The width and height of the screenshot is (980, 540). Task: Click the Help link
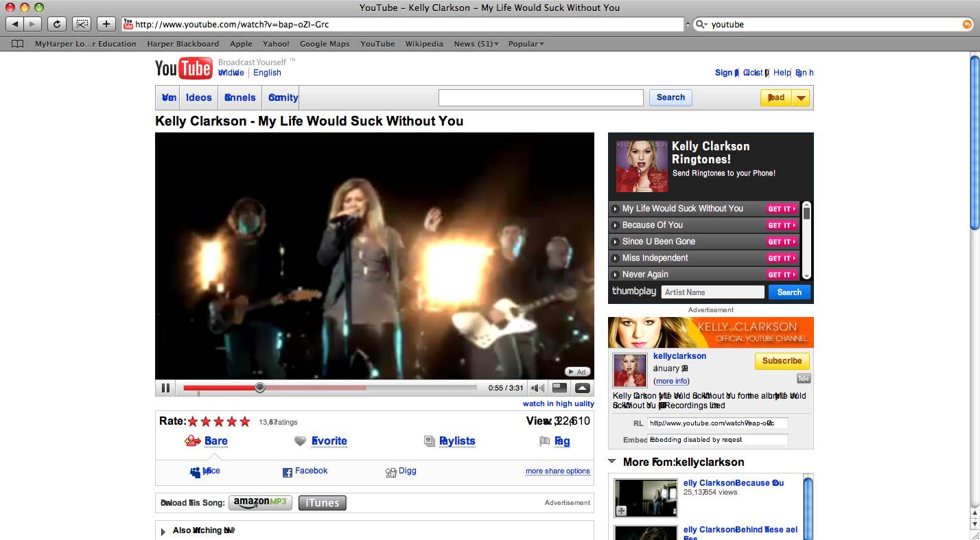tap(782, 73)
